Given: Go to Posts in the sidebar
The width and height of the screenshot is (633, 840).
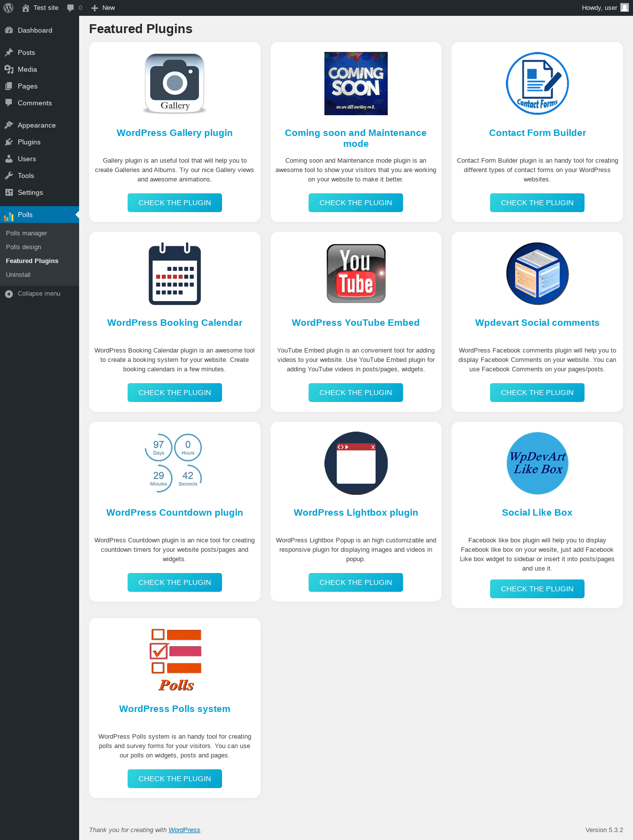Looking at the screenshot, I should [40, 52].
